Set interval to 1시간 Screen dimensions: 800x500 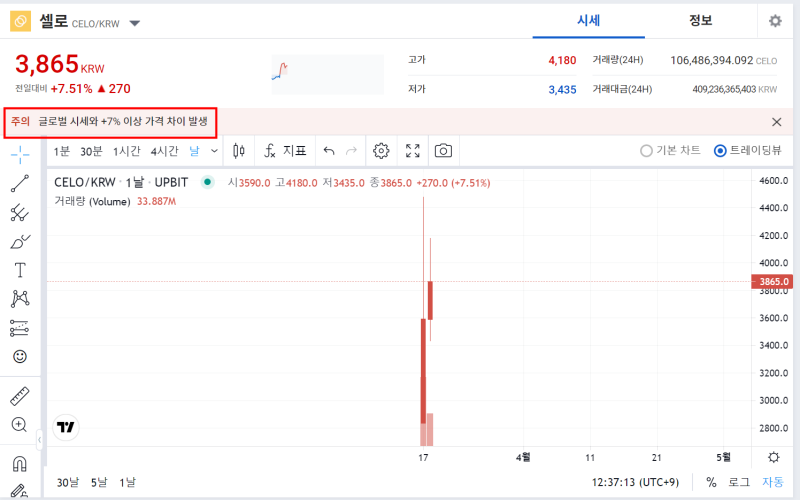[x=127, y=151]
